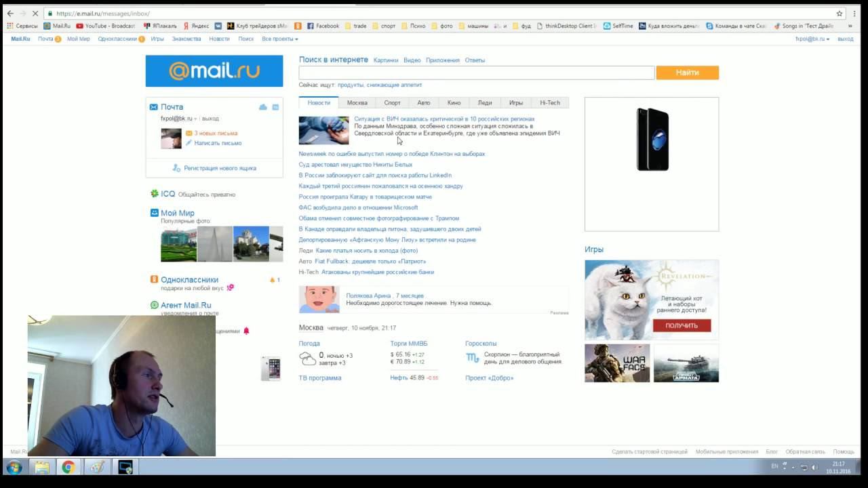Screen dimensions: 868x488
Task: Open news about Newsweek Clinton issue
Action: tap(392, 154)
